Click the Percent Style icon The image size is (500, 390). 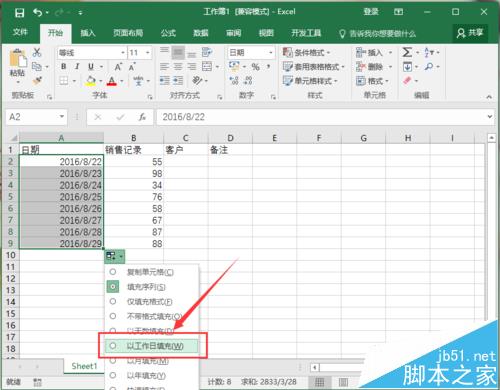pos(255,67)
